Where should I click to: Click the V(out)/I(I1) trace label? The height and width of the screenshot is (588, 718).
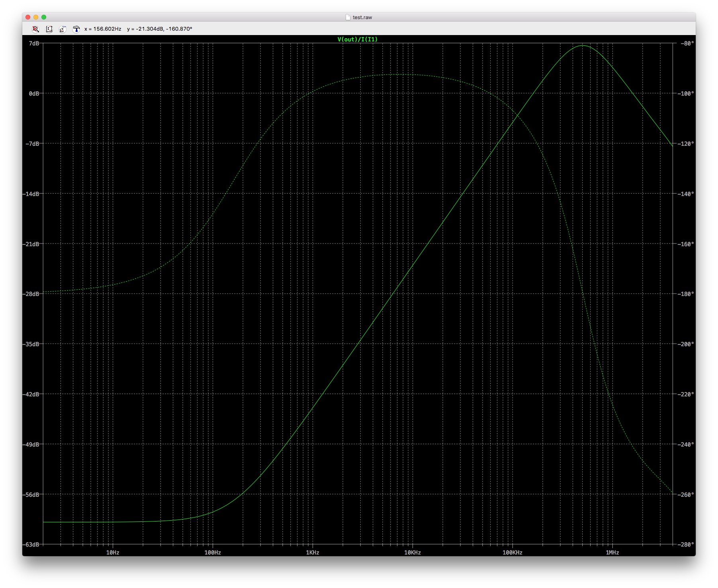click(357, 39)
